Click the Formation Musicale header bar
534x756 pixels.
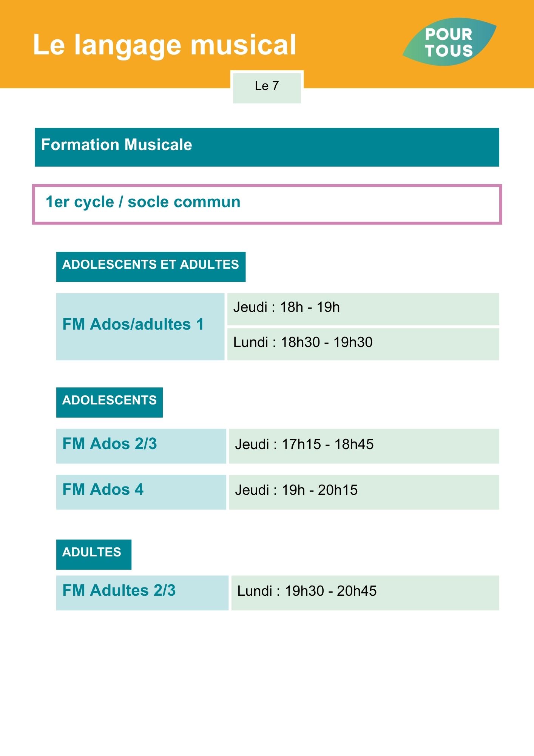pyautogui.click(x=267, y=147)
